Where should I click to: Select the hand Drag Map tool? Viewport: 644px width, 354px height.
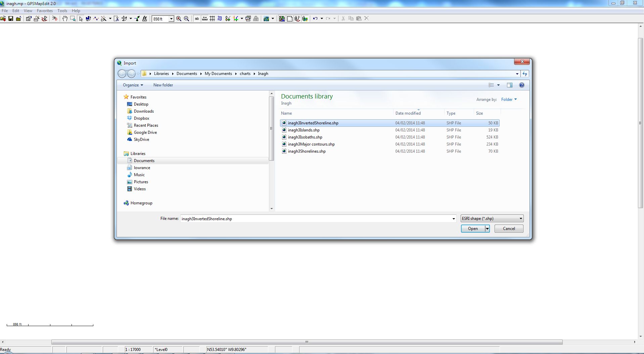pyautogui.click(x=65, y=18)
